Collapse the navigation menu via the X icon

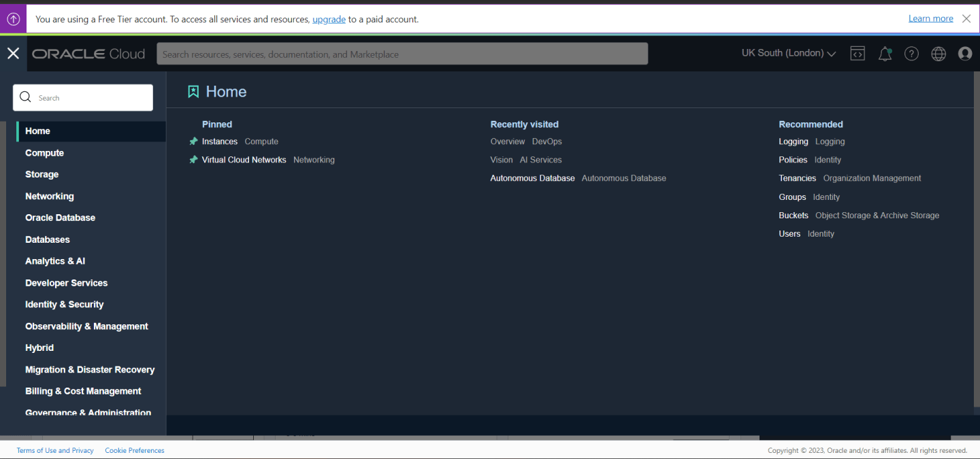pos(13,53)
